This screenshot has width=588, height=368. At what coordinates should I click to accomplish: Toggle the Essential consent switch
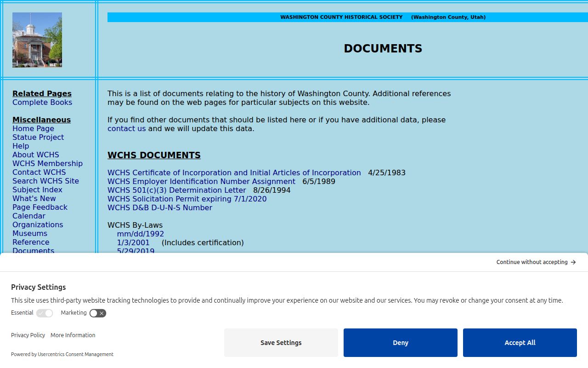(x=45, y=313)
